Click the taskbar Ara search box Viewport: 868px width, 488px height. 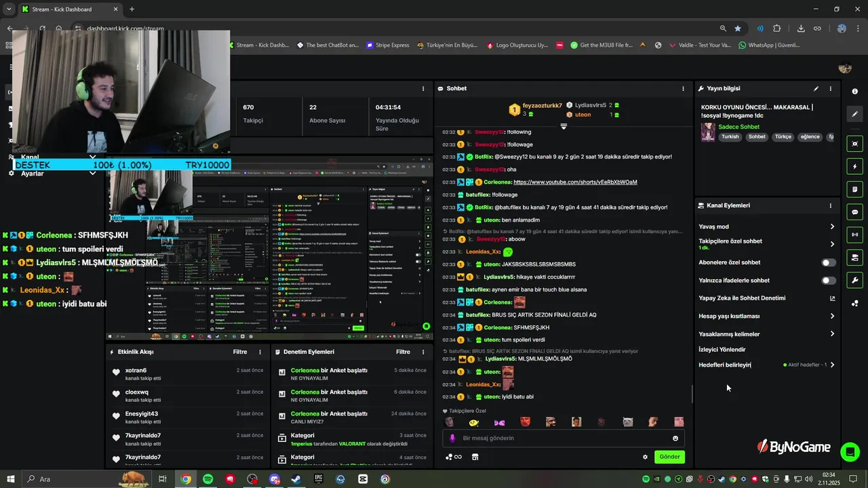pos(87,479)
